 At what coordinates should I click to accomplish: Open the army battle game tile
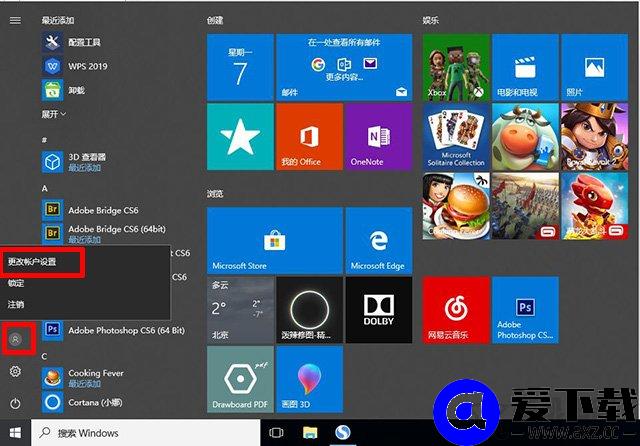coord(525,206)
